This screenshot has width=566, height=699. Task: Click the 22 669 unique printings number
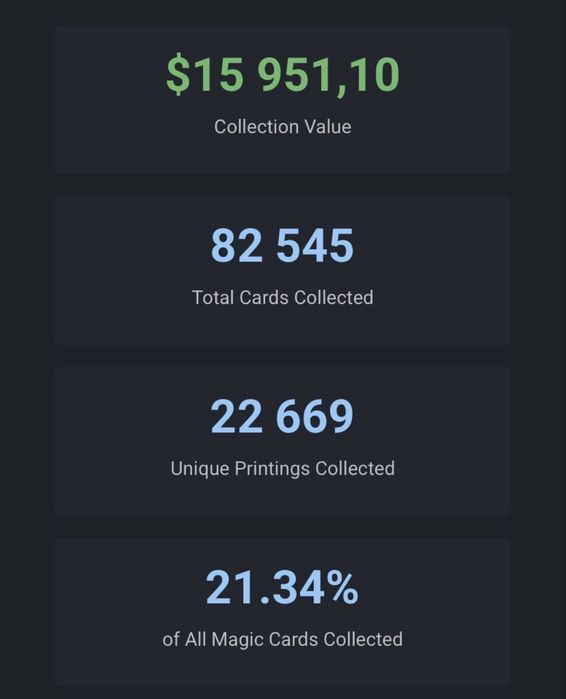[283, 416]
